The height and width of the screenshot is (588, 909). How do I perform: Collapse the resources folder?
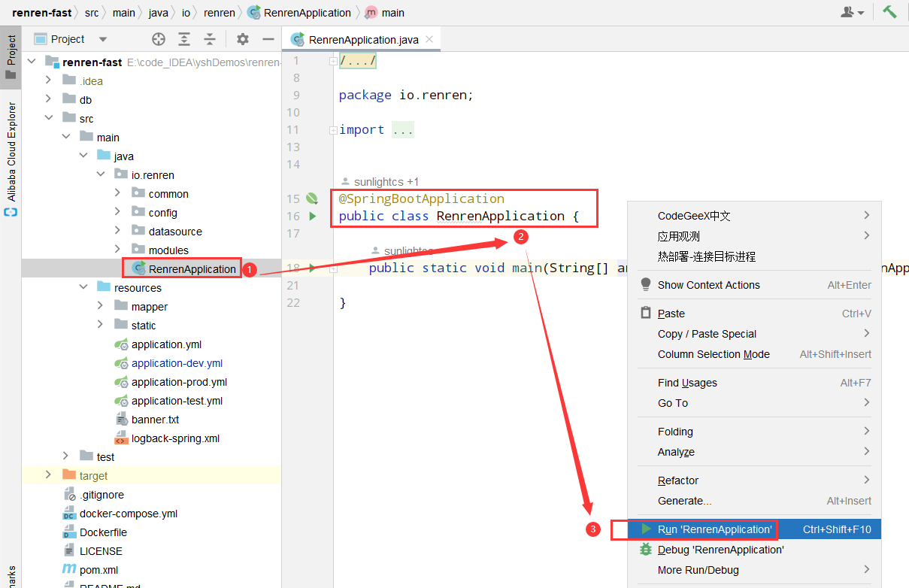tap(83, 287)
